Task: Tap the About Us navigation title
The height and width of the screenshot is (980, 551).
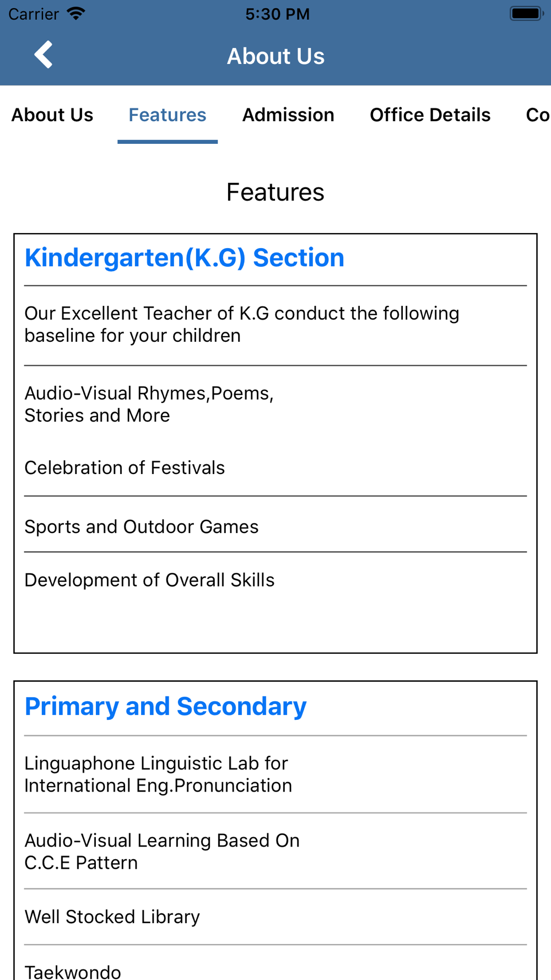Action: tap(275, 56)
